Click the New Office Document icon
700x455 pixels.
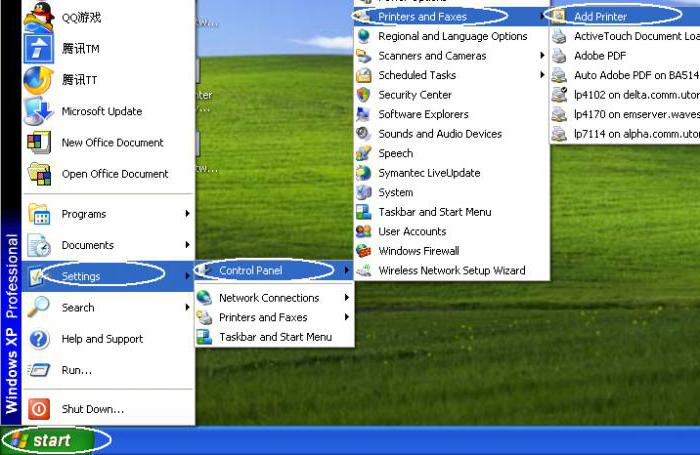[x=39, y=142]
